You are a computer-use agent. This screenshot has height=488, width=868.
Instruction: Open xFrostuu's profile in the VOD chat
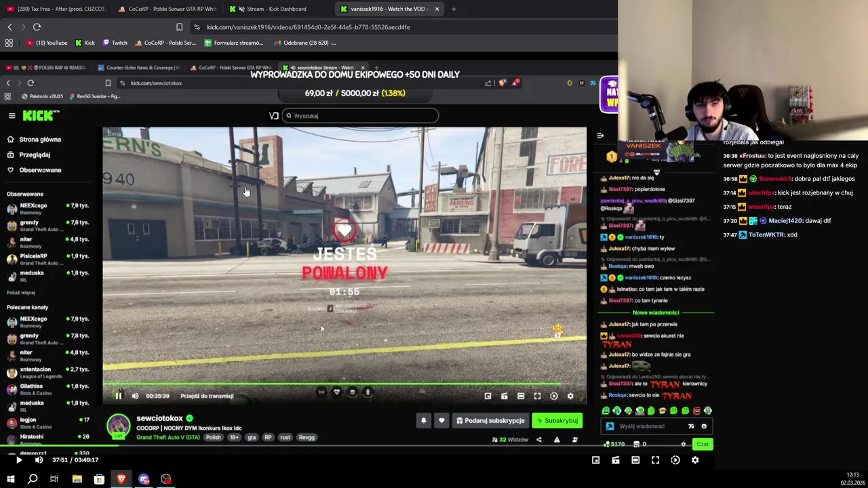pos(751,156)
